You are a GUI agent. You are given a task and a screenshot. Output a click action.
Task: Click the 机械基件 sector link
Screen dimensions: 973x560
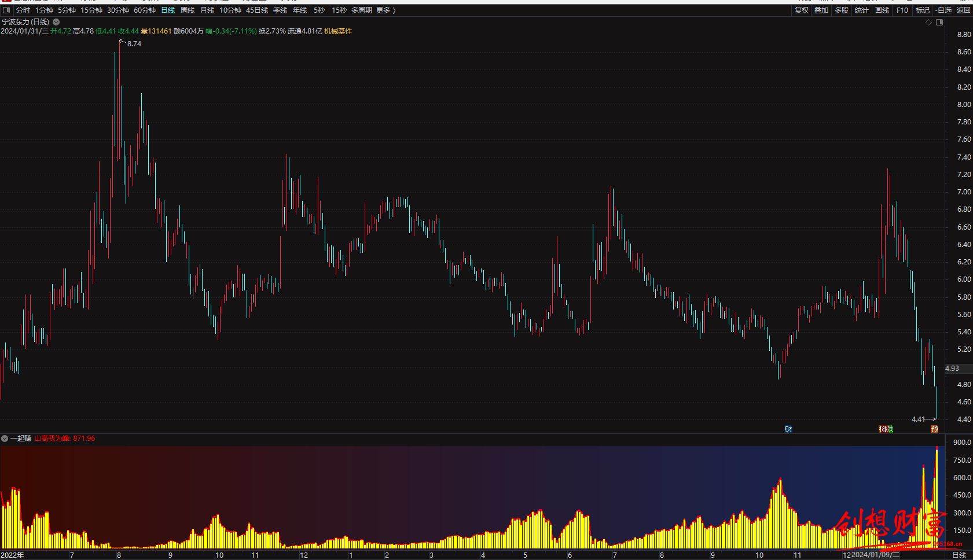coord(338,31)
